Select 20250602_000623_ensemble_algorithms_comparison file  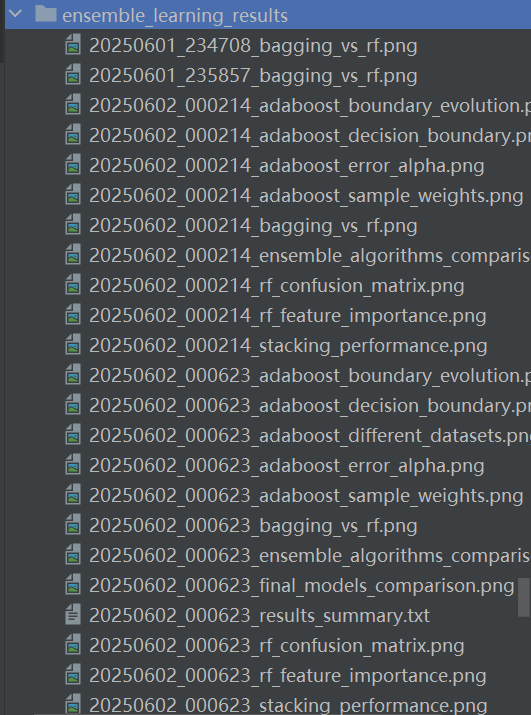(310, 556)
